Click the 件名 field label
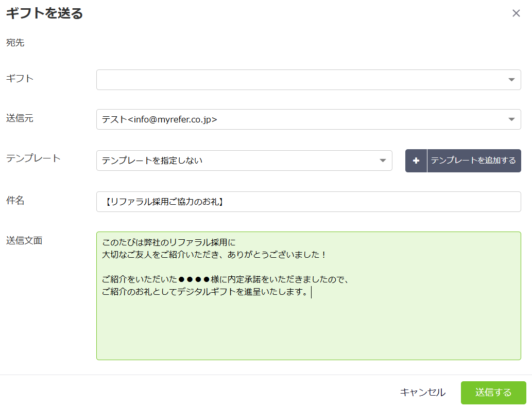Screen dimensions: 532x408 click(15, 201)
